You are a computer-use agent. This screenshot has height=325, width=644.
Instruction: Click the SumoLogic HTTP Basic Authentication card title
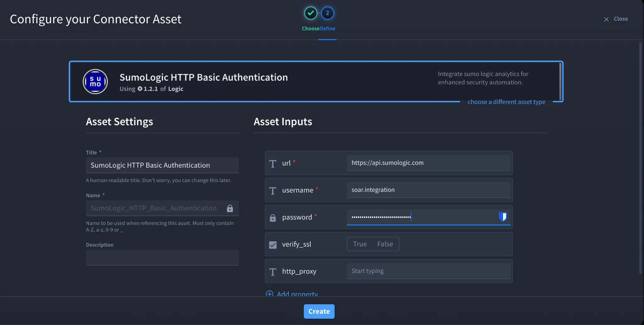coord(203,77)
